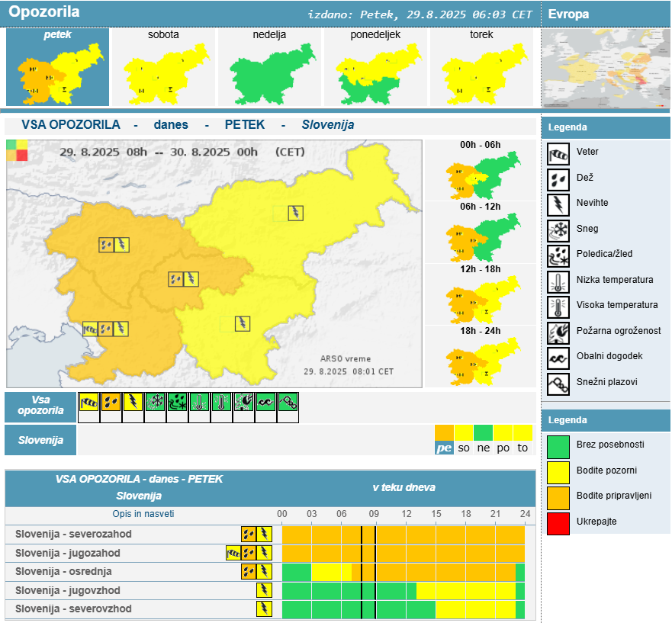Click the green 'ne' day color box
The height and width of the screenshot is (623, 672).
point(484,433)
